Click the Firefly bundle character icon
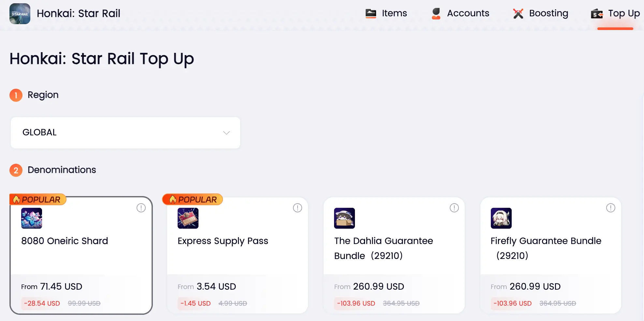The image size is (644, 321). click(x=501, y=218)
